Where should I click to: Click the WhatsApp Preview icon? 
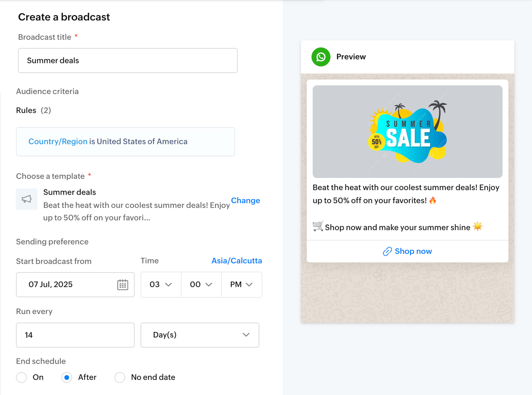321,57
